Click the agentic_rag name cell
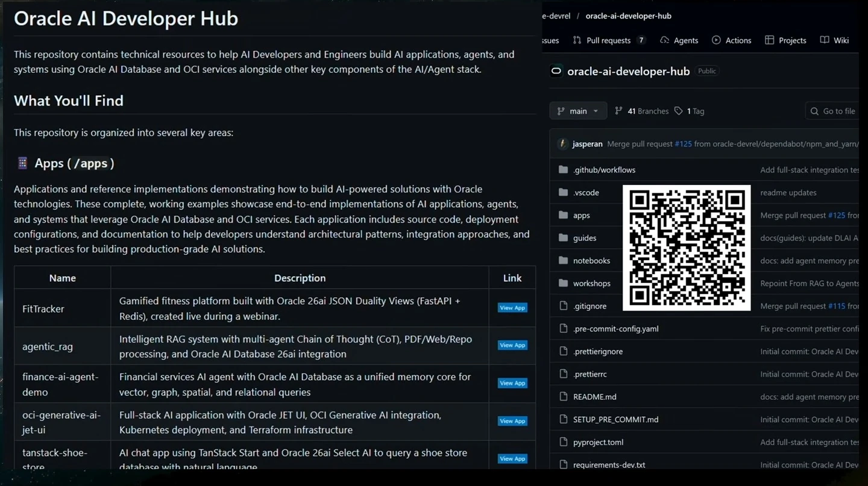Screen dimensions: 868x486 pyautogui.click(x=63, y=346)
